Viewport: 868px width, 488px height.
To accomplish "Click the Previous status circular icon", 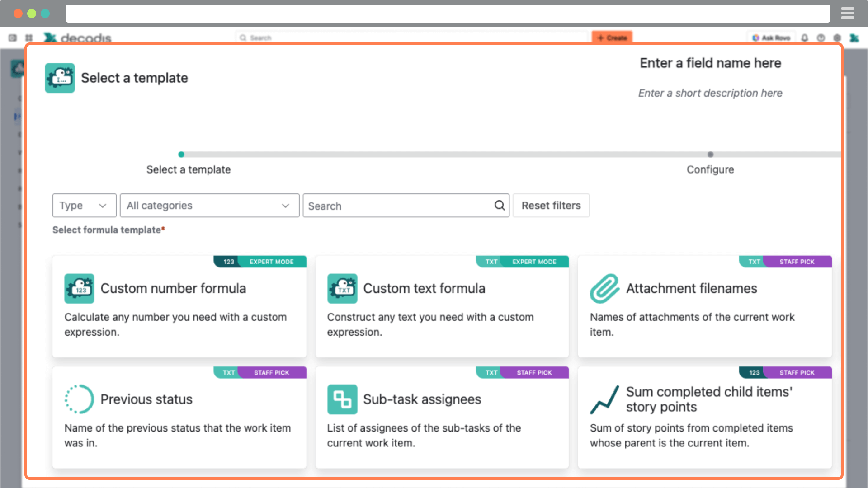I will point(79,399).
